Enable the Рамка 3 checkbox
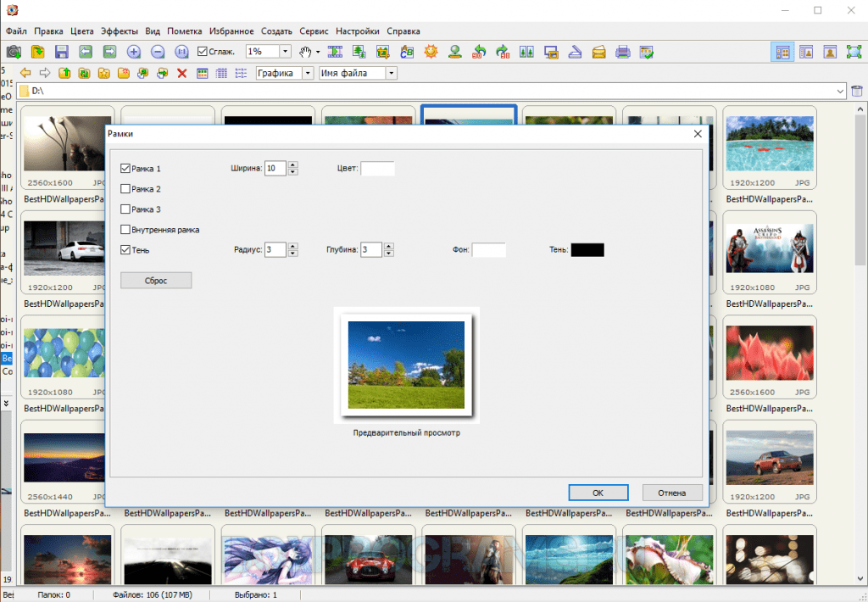 (125, 209)
